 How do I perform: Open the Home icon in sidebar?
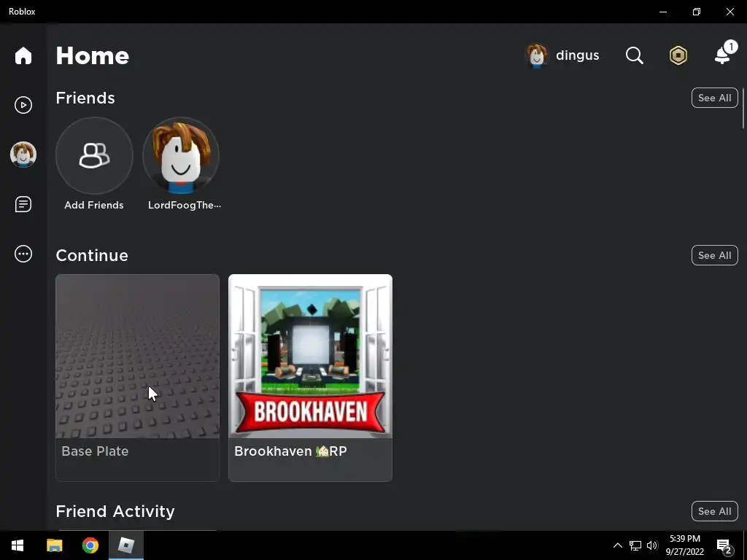(x=23, y=55)
